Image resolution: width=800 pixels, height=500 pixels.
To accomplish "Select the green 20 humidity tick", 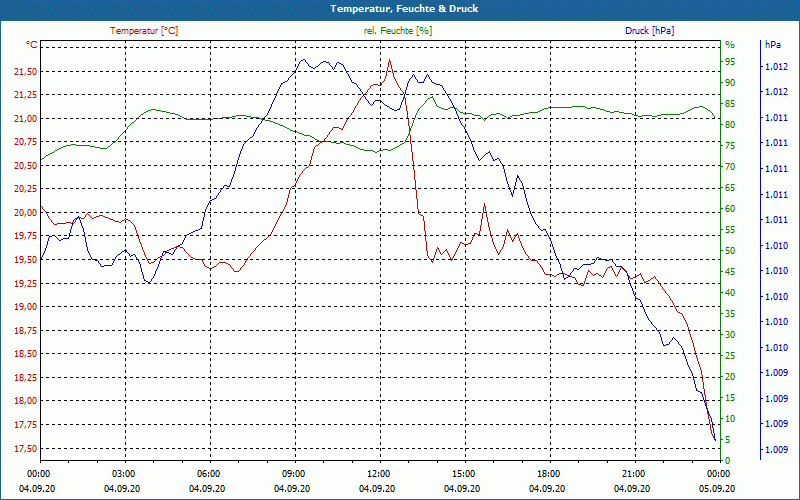I will pos(730,377).
